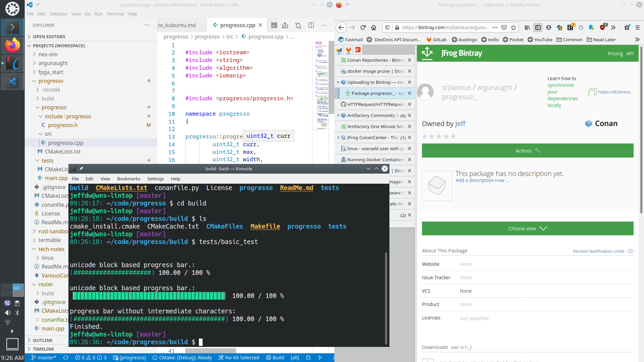Close the progresso.cpp editor tab

[x=260, y=25]
